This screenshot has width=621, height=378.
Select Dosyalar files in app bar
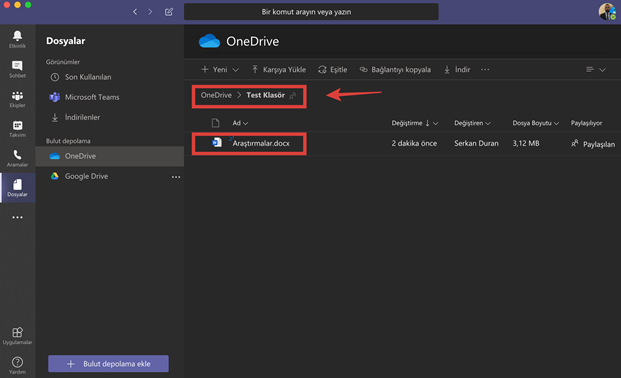coord(17,188)
